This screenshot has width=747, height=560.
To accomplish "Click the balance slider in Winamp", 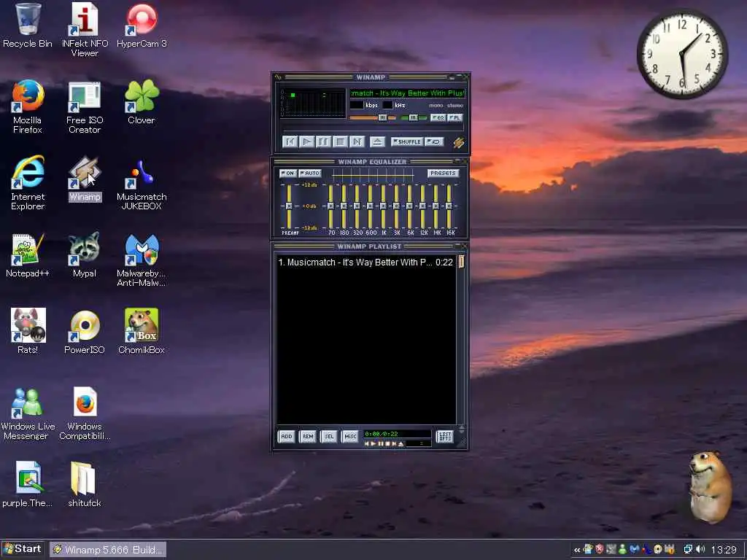I will coord(414,117).
